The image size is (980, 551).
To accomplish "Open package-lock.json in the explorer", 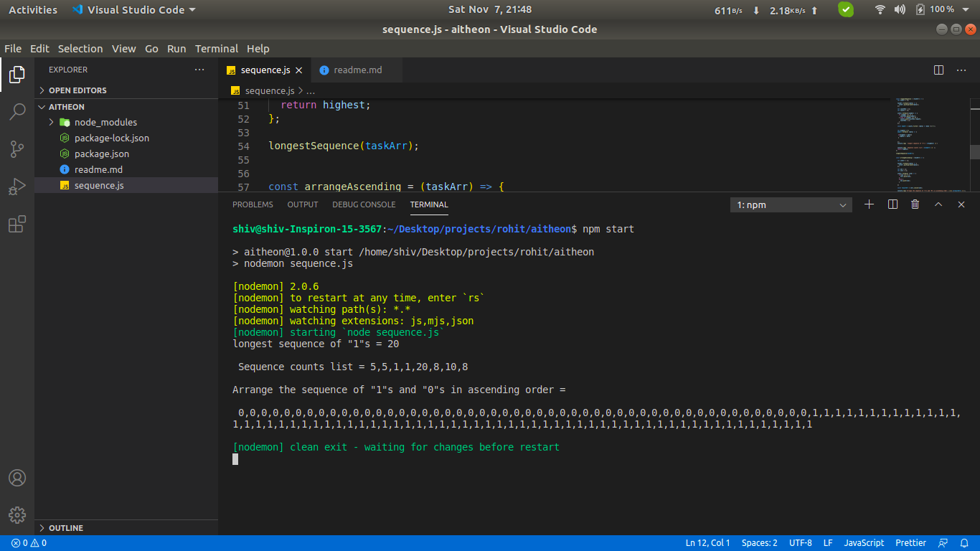I will click(x=126, y=138).
